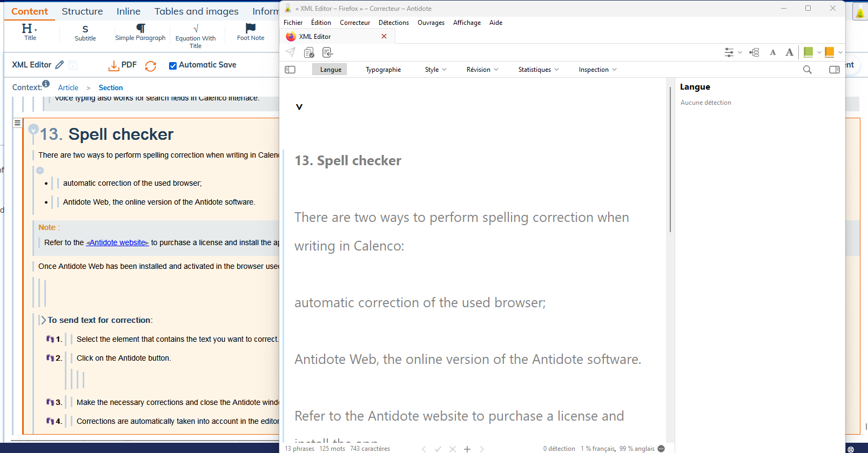Click the orange refresh icon
The height and width of the screenshot is (453, 868).
pos(151,66)
